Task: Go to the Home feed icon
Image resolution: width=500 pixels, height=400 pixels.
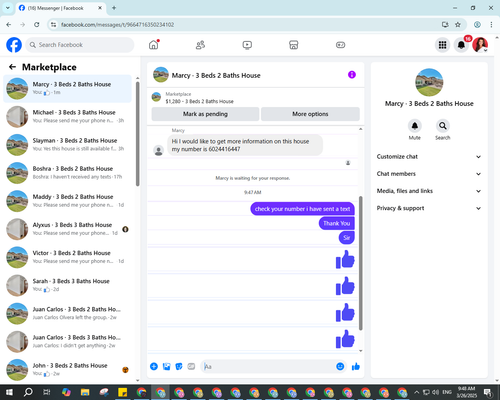Action: 154,45
